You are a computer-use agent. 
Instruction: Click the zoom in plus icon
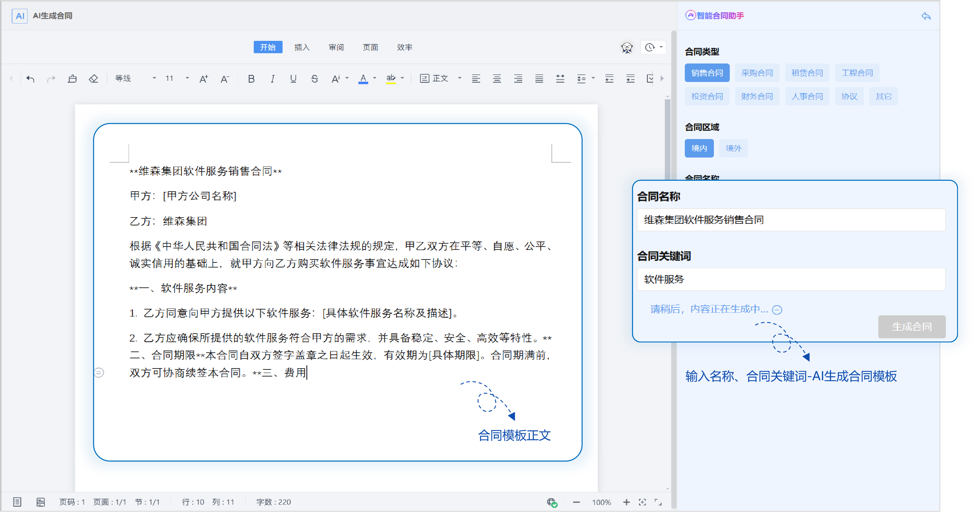pyautogui.click(x=626, y=502)
